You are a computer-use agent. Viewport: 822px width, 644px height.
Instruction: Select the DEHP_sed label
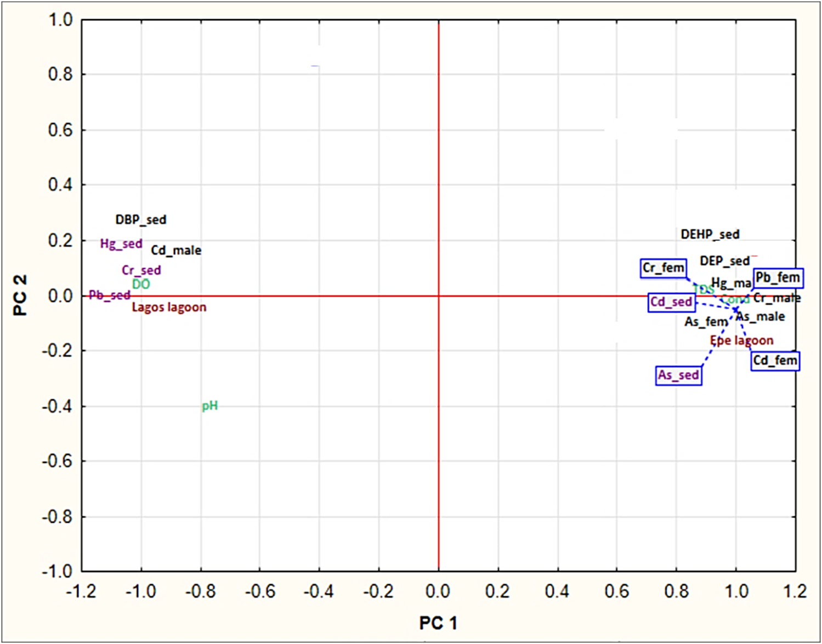710,234
